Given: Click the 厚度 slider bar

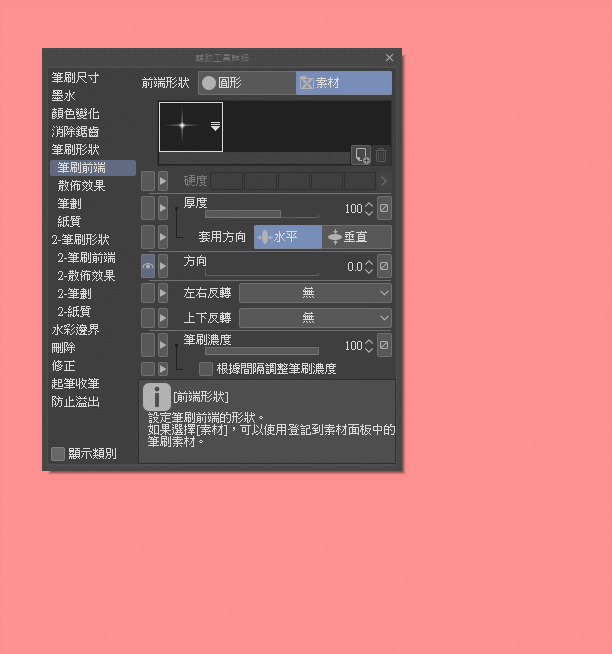Looking at the screenshot, I should (262, 214).
